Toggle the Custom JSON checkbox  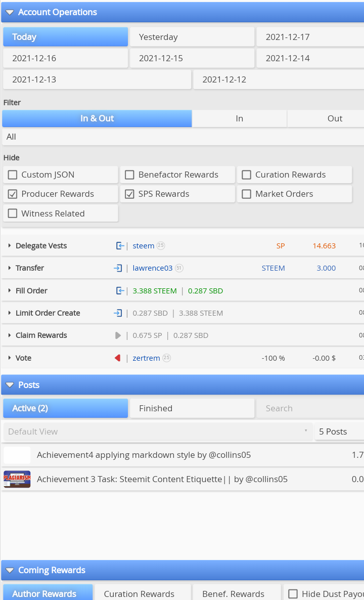tap(13, 175)
